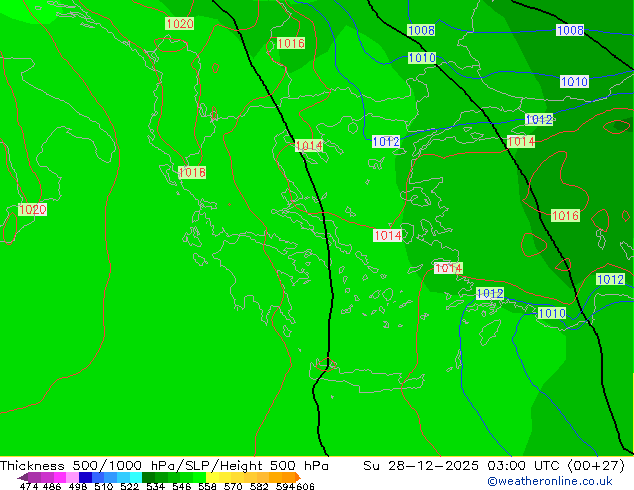Select legend value 582
The height and width of the screenshot is (490, 634).
(x=259, y=486)
